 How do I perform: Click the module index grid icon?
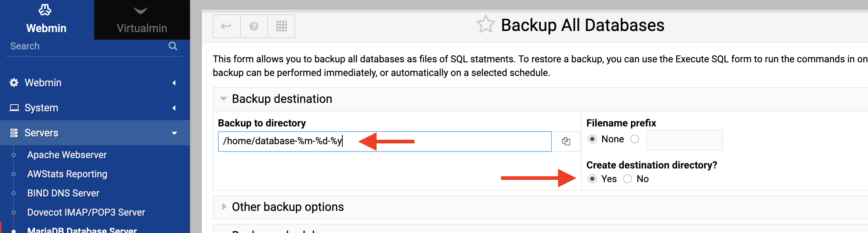tap(281, 26)
